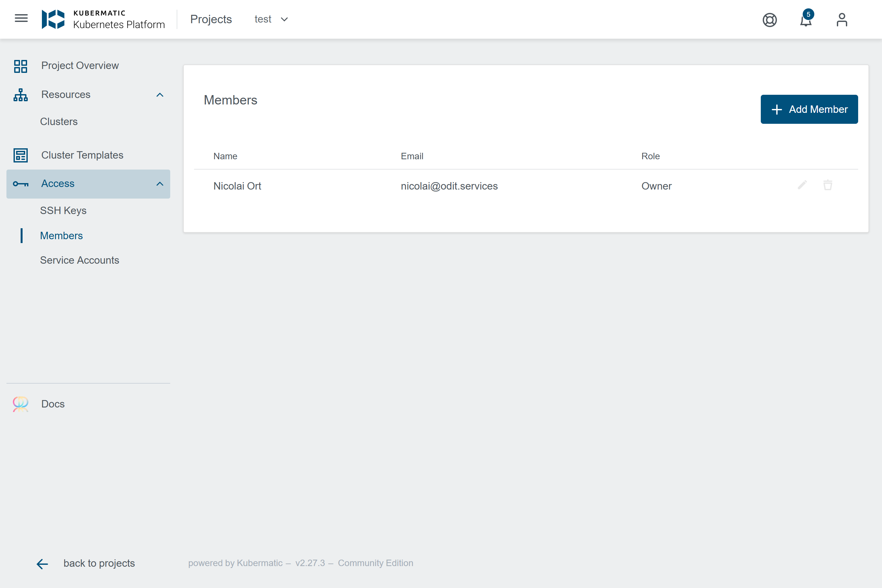Screen dimensions: 882x588
Task: Click the Cluster Templates icon
Action: 20,155
